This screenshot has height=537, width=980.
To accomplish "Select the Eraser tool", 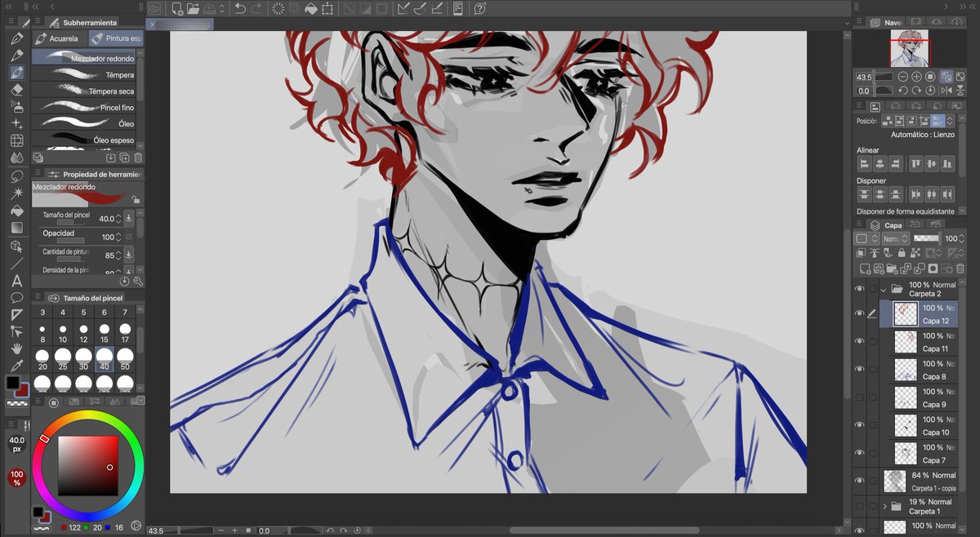I will tap(16, 90).
